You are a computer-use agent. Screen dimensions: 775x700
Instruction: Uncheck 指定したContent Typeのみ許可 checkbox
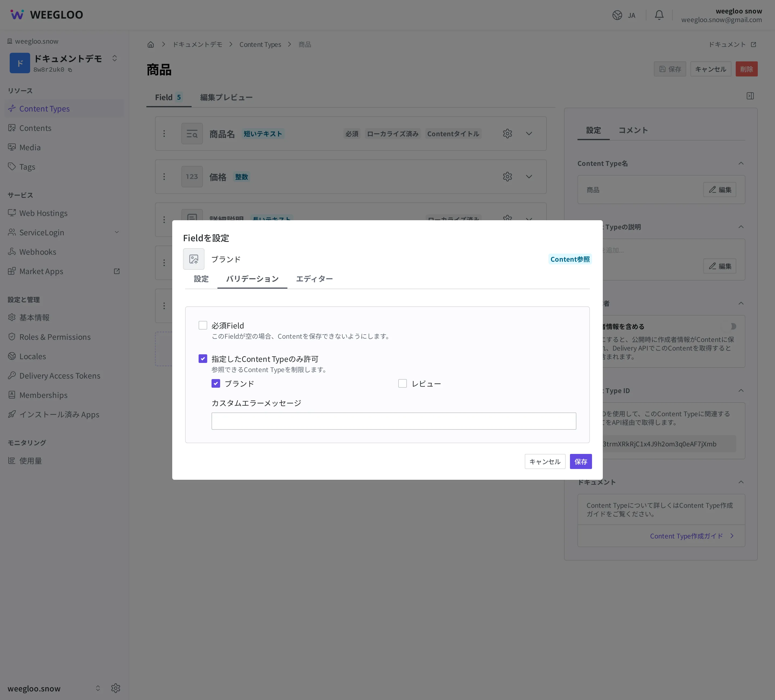coord(203,359)
